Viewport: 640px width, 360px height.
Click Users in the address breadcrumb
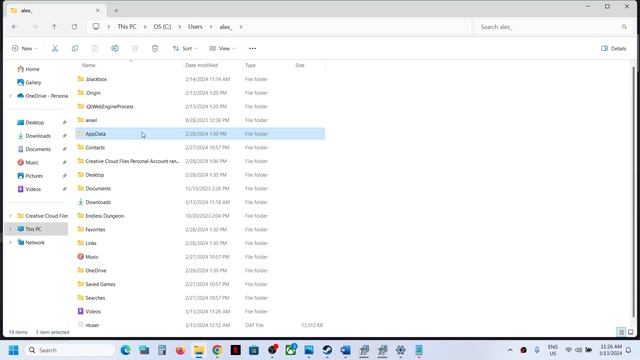click(x=195, y=27)
